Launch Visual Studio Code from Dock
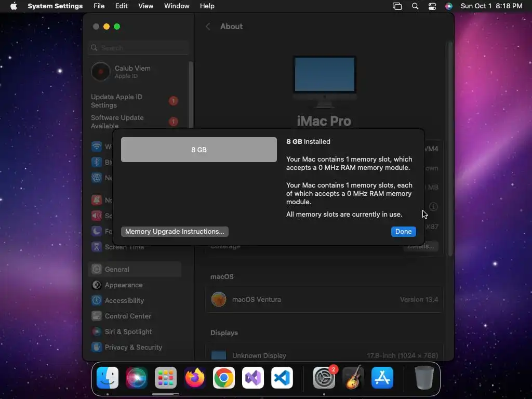This screenshot has height=399, width=532. click(282, 378)
